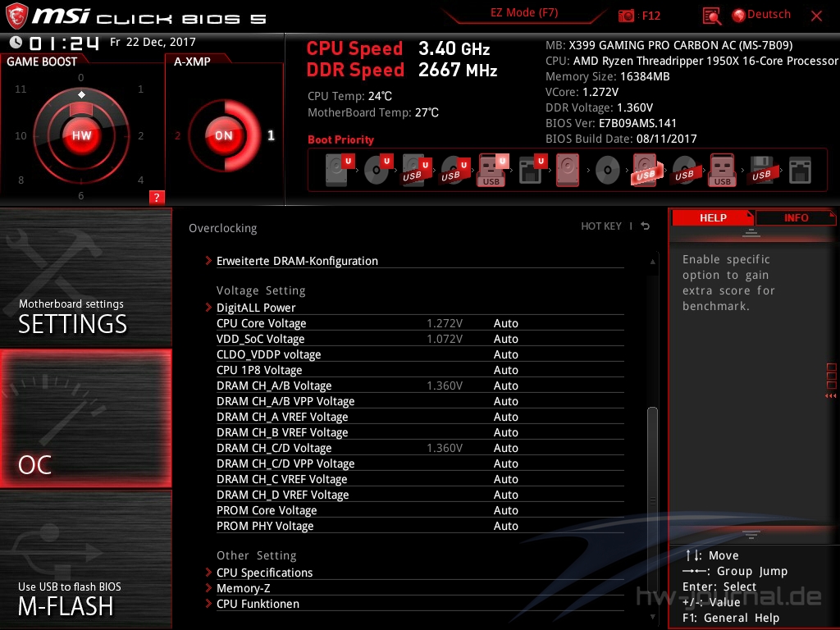This screenshot has height=630, width=840.
Task: Select the legacy hard disk boot icon
Action: click(x=568, y=170)
